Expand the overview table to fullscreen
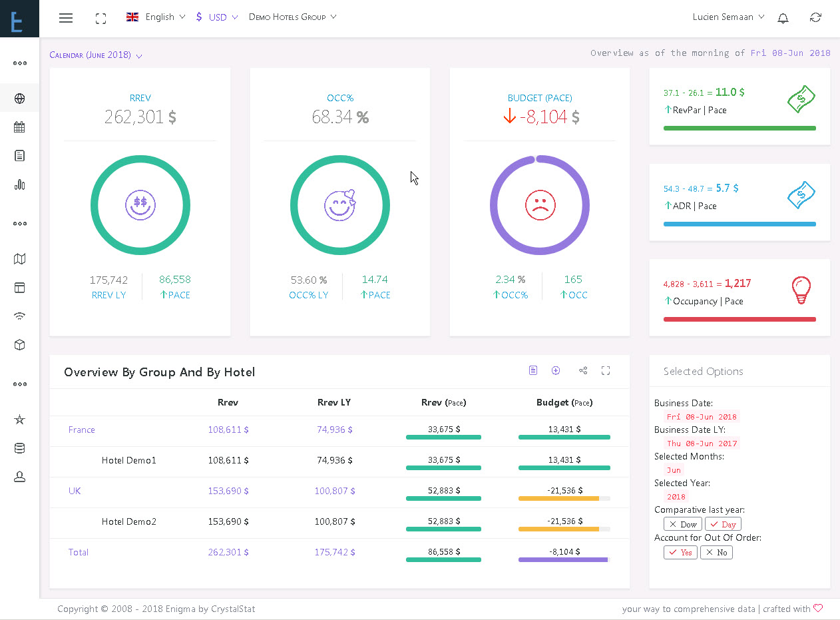 point(606,371)
